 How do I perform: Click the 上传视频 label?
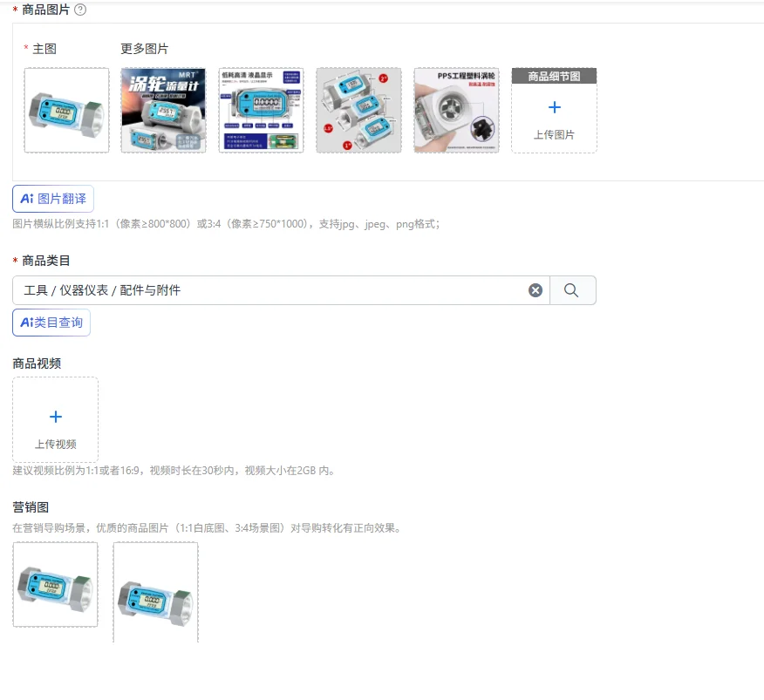point(56,445)
